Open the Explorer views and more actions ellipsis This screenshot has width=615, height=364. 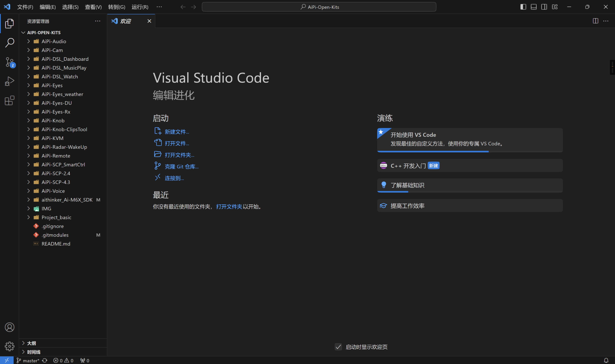point(98,21)
